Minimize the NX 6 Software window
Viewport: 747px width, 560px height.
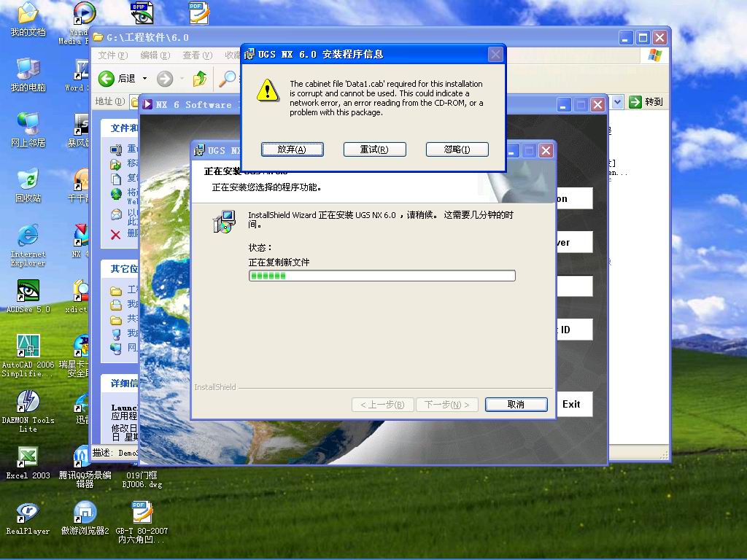coord(564,105)
